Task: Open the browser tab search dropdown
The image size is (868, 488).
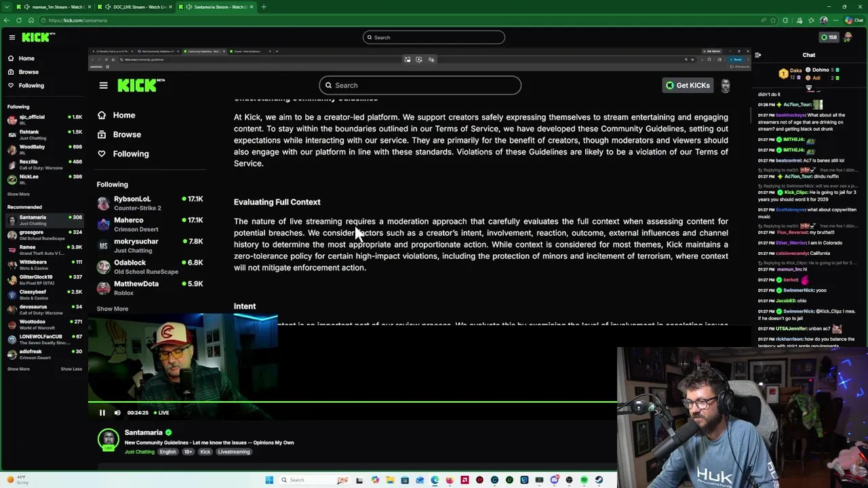Action: [8, 7]
